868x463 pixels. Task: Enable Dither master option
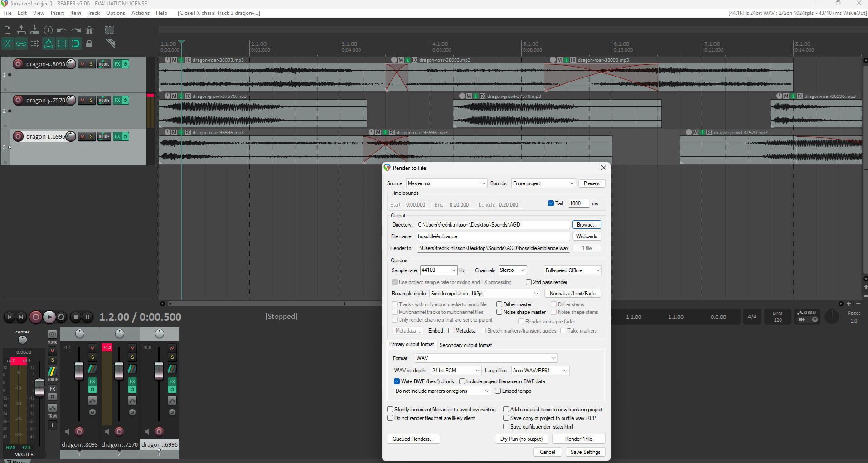(499, 304)
